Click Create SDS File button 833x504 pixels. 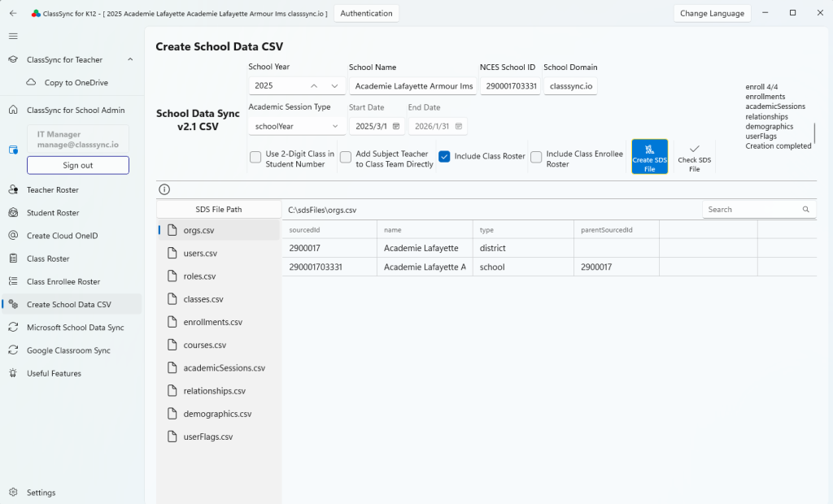[x=650, y=157]
